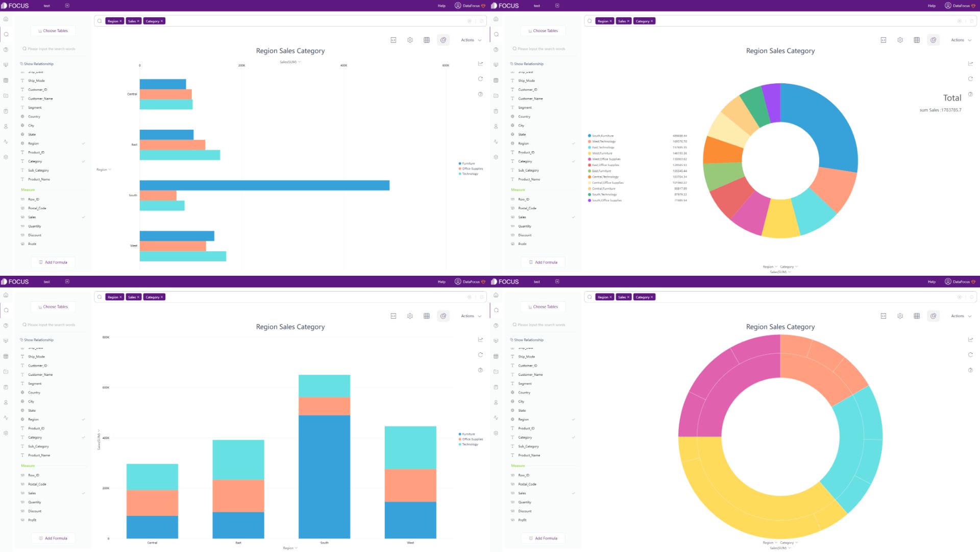Click Show Relationship in donut chart window
980x552 pixels.
click(x=527, y=64)
